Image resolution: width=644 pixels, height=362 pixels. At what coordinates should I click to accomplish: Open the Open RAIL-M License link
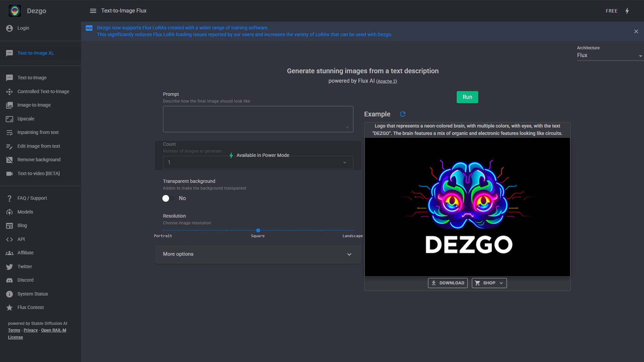point(37,334)
